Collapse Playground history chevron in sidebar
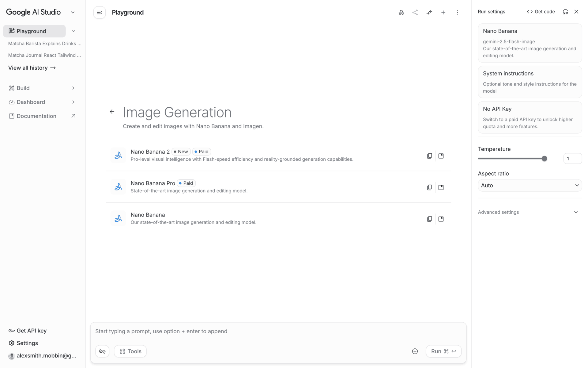Screen dimensions: 588x368 73,31
